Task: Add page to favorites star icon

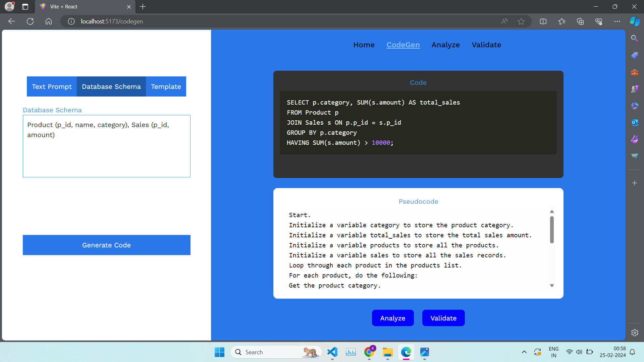Action: click(x=521, y=21)
